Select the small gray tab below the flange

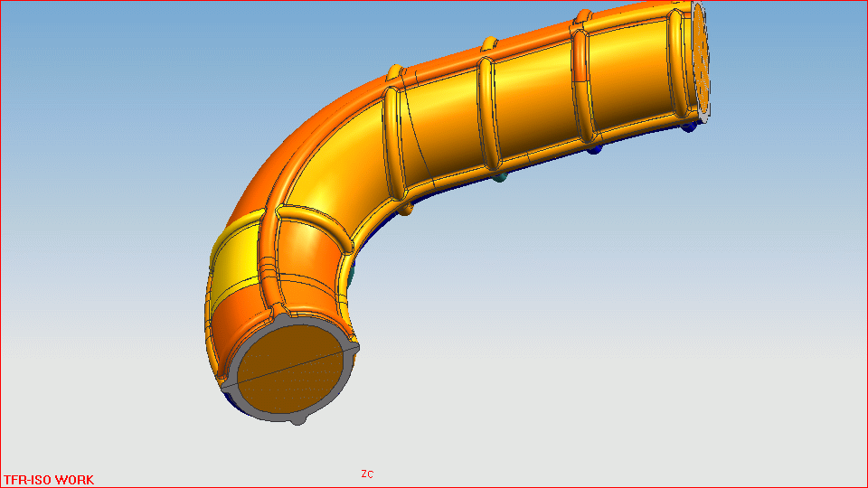click(297, 420)
